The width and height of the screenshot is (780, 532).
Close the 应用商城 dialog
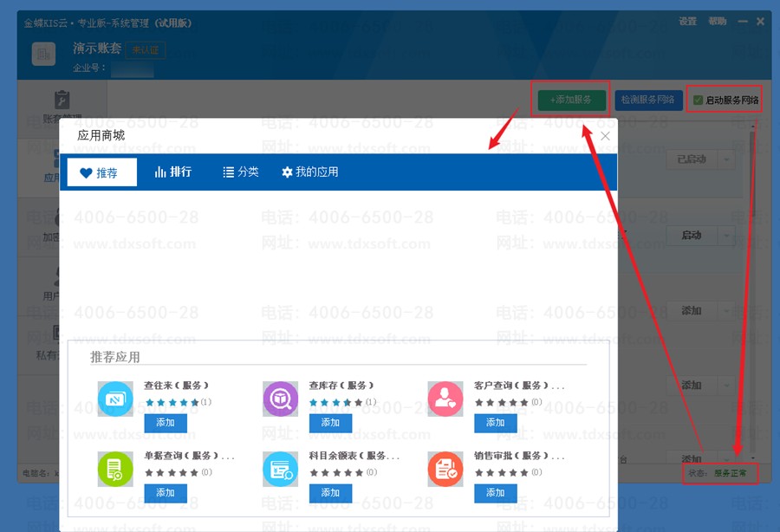point(605,136)
